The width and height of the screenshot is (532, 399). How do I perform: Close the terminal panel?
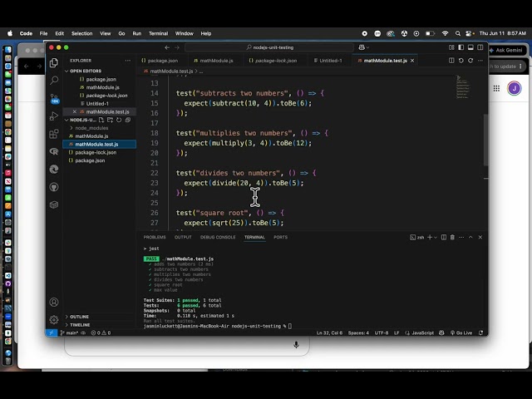(x=480, y=237)
